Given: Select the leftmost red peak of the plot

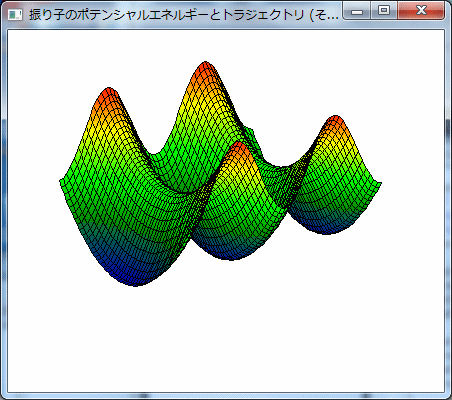Looking at the screenshot, I should click(109, 95).
